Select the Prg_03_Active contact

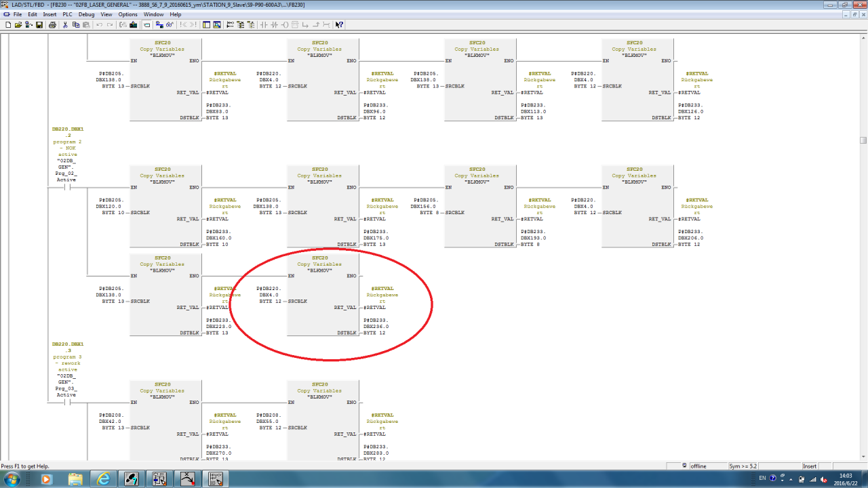click(66, 403)
